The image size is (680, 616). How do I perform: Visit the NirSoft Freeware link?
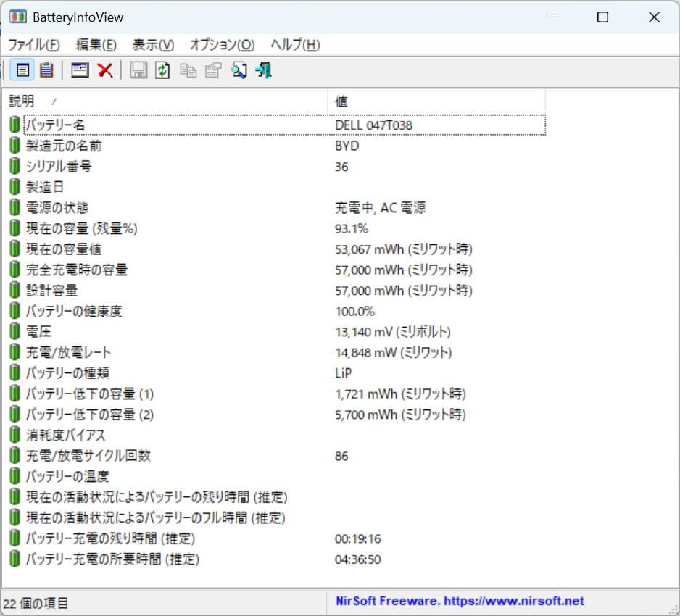tap(459, 601)
